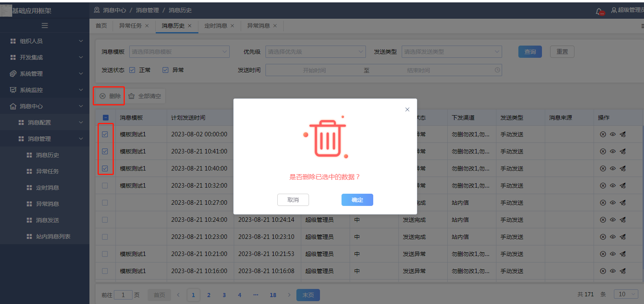This screenshot has height=304, width=644.
Task: View the 10:32:00 row with the eye icon
Action: (x=613, y=186)
